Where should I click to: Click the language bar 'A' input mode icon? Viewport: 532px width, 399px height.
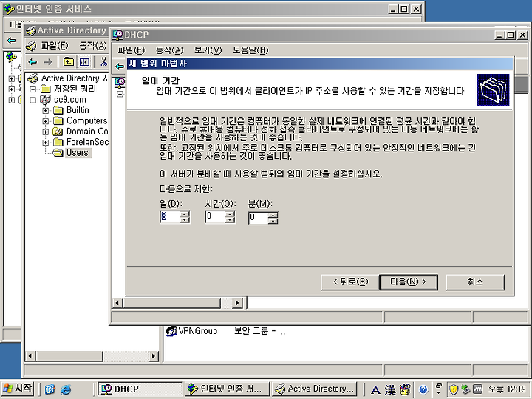tap(375, 390)
